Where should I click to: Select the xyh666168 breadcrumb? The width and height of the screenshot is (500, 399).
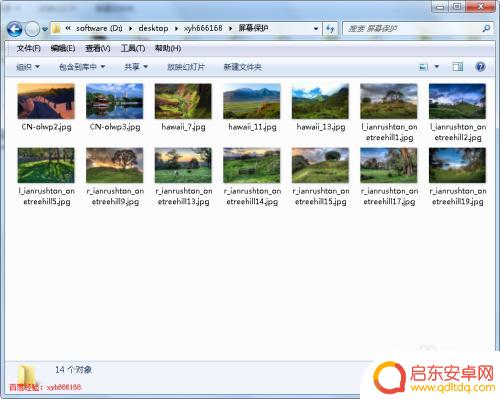tap(203, 28)
